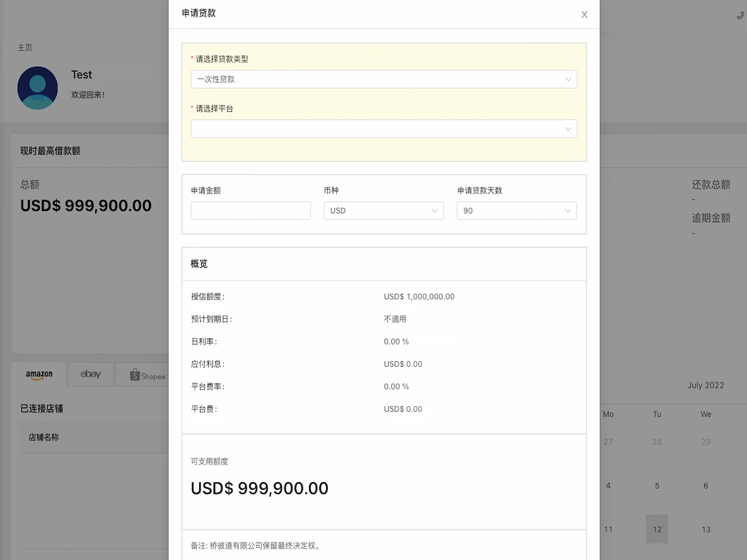Open the 一次性贷款 loan type dropdown
This screenshot has width=747, height=560.
(x=383, y=79)
